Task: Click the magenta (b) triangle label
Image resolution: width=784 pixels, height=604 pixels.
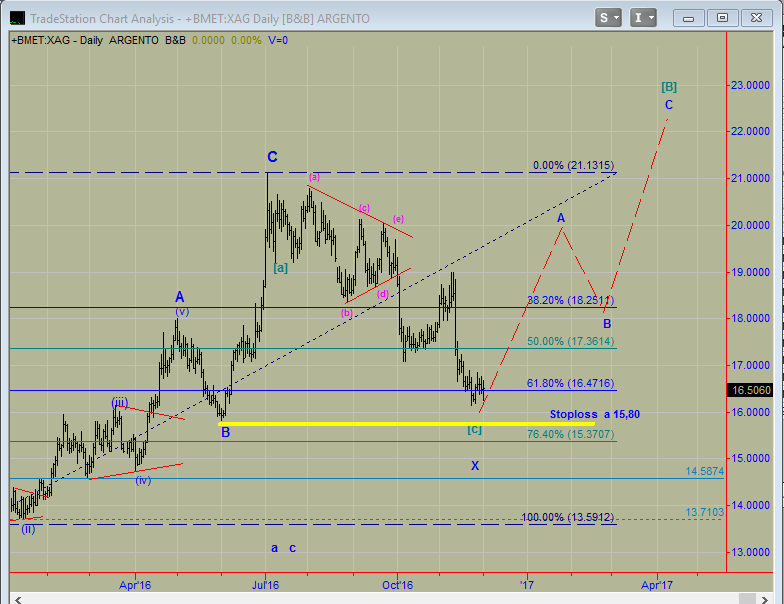Action: click(347, 313)
